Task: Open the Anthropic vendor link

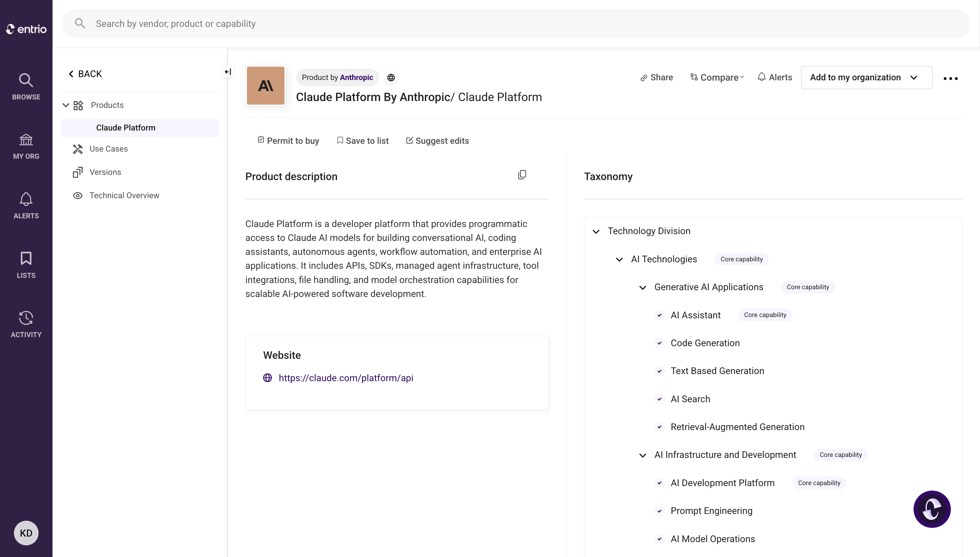Action: (356, 77)
